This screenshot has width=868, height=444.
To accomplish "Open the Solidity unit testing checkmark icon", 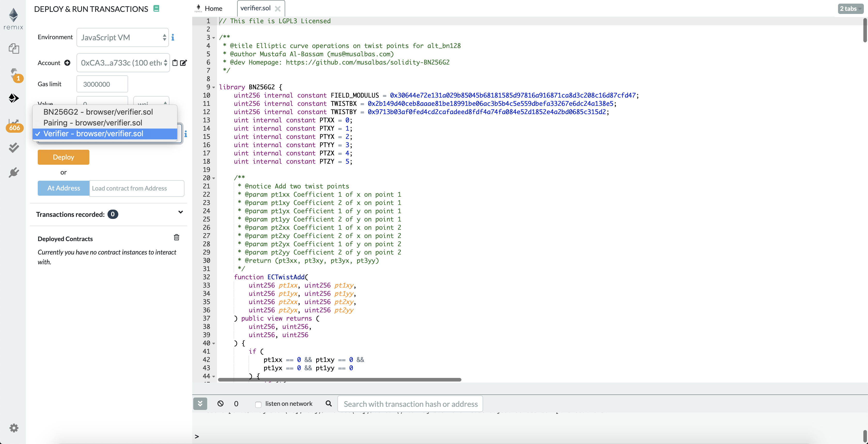I will [x=13, y=147].
